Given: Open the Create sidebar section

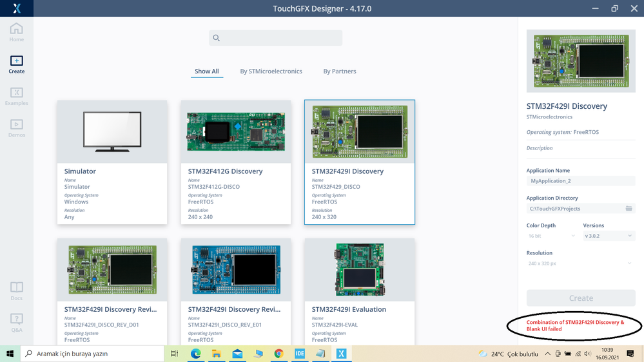Looking at the screenshot, I should (16, 64).
